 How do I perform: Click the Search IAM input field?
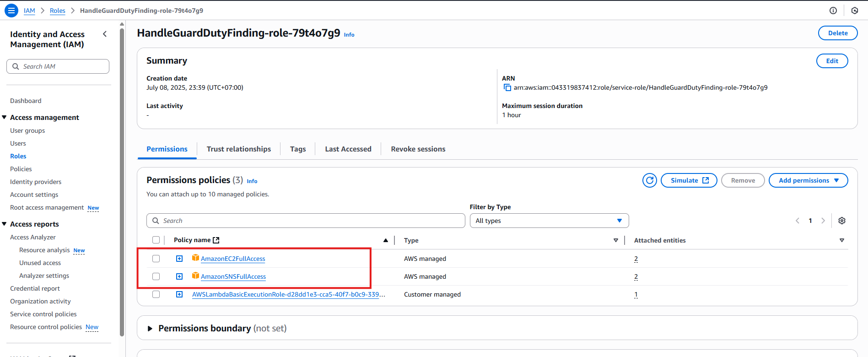[58, 66]
